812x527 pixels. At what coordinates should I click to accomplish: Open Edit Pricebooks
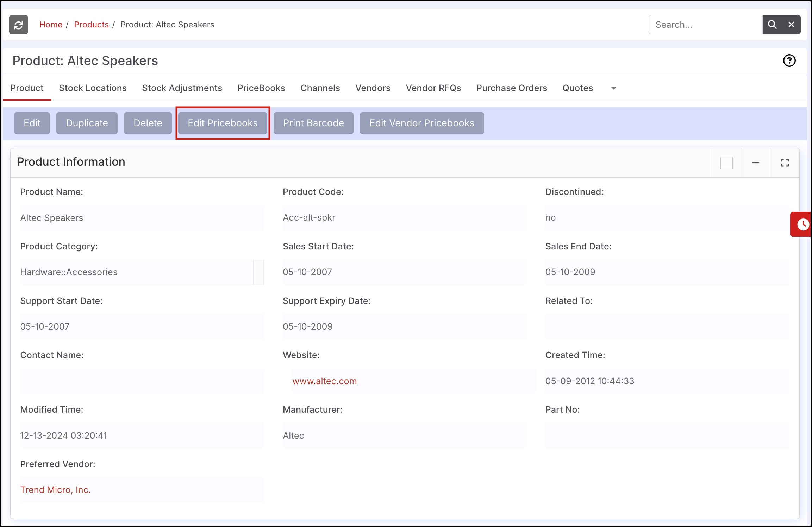(x=223, y=123)
